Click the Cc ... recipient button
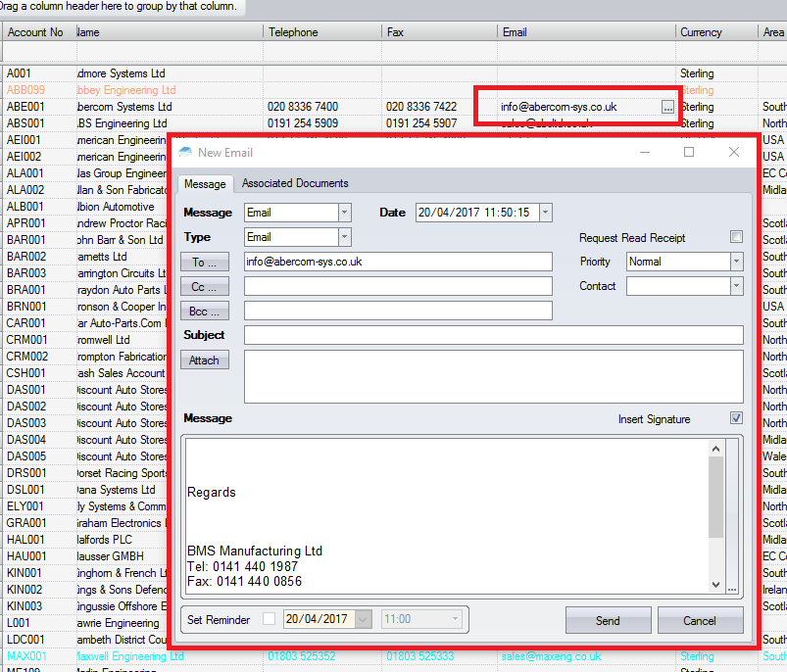This screenshot has height=672, width=787. (204, 286)
